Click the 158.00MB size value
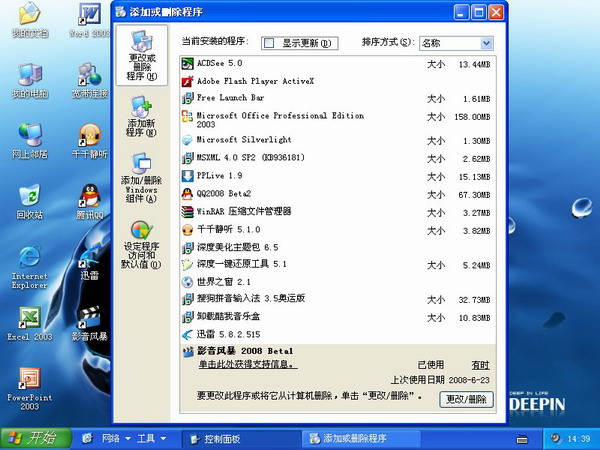The width and height of the screenshot is (600, 450). pyautogui.click(x=472, y=117)
